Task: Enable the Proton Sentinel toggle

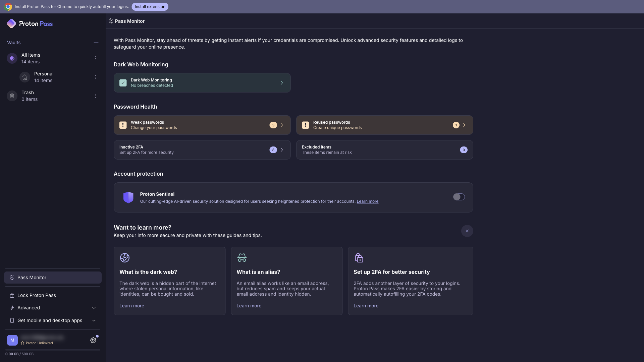Action: click(459, 197)
